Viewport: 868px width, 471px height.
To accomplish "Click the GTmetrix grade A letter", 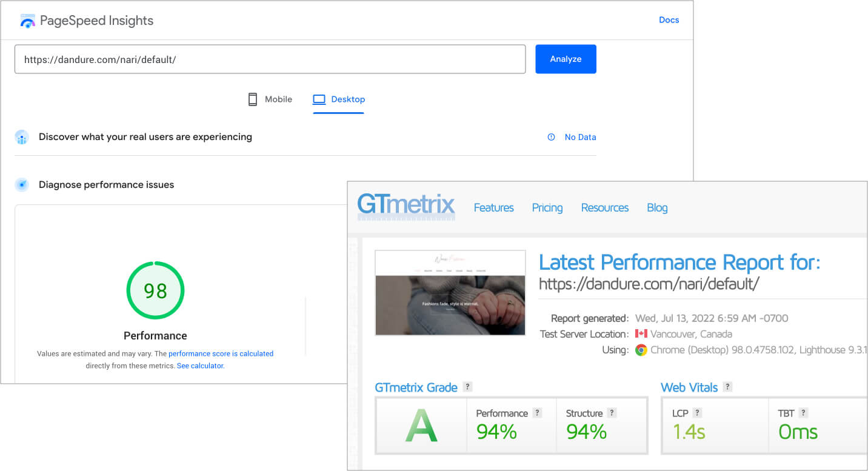I will coord(421,425).
